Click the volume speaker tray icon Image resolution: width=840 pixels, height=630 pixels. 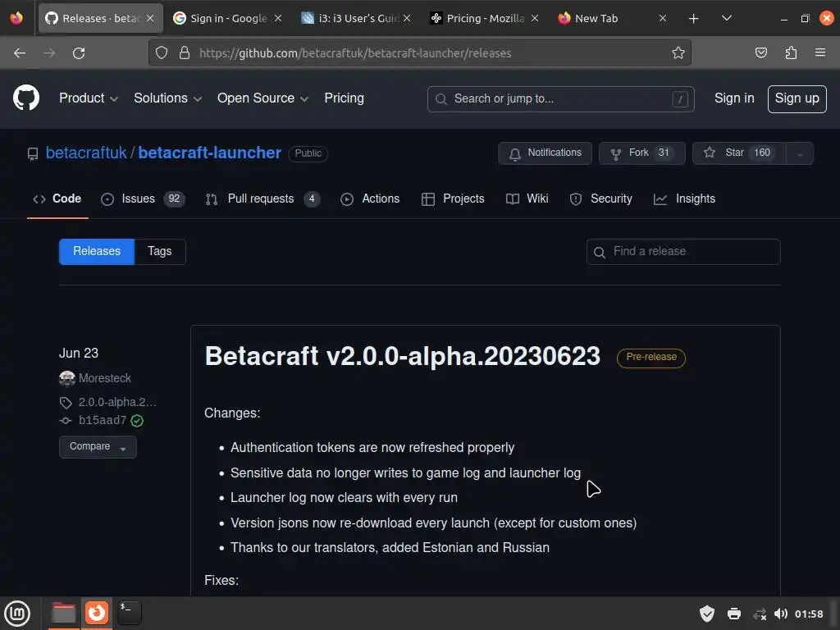pyautogui.click(x=781, y=614)
